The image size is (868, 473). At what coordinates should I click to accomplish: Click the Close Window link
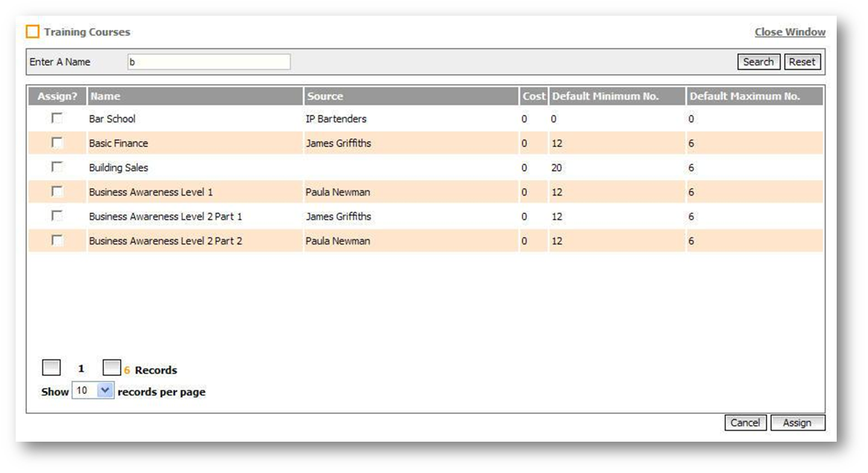click(x=790, y=32)
